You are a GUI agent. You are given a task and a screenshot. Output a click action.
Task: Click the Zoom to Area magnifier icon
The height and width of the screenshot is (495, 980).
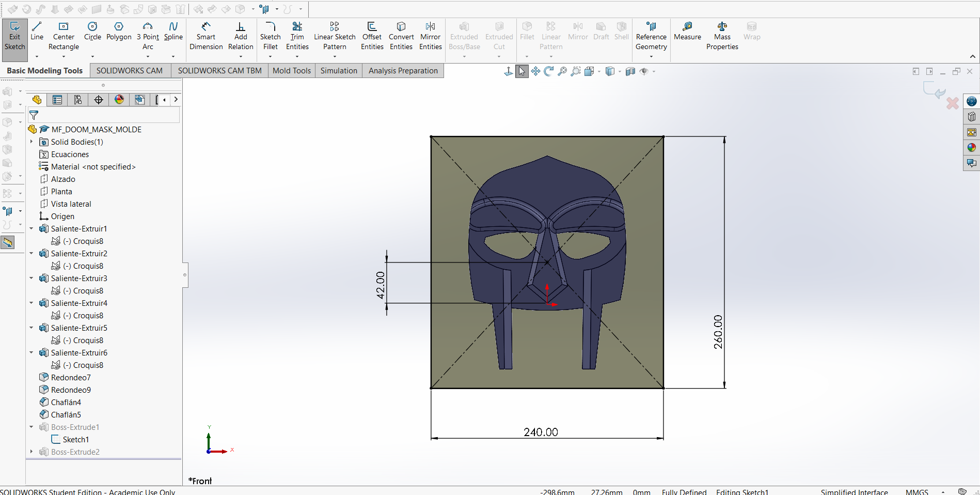tap(575, 71)
